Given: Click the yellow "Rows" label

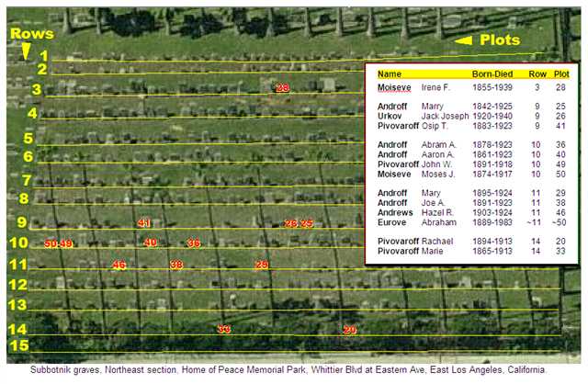Looking at the screenshot, I should 32,34.
